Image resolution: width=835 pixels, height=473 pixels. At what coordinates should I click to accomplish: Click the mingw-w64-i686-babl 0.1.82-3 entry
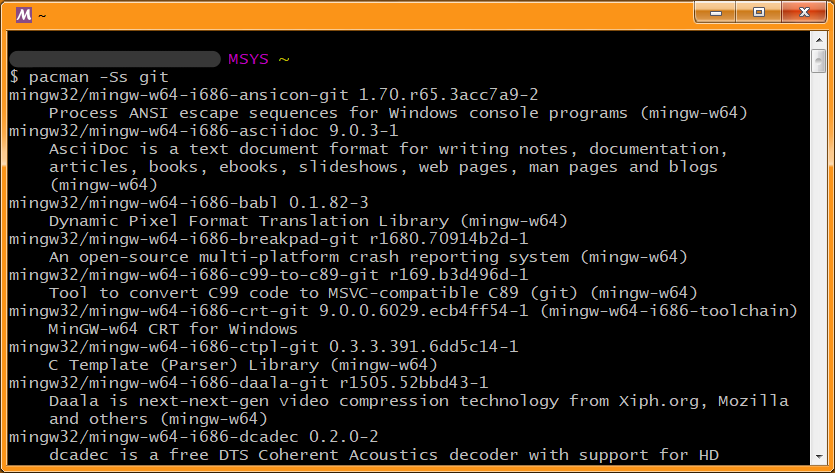click(x=188, y=203)
